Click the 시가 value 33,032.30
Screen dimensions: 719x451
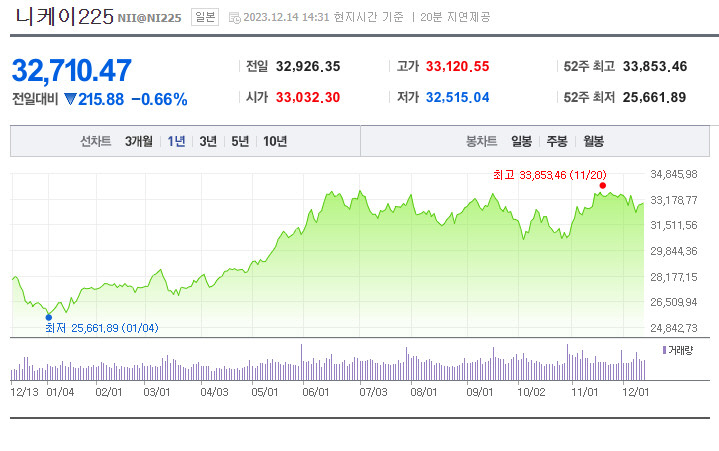pyautogui.click(x=308, y=98)
